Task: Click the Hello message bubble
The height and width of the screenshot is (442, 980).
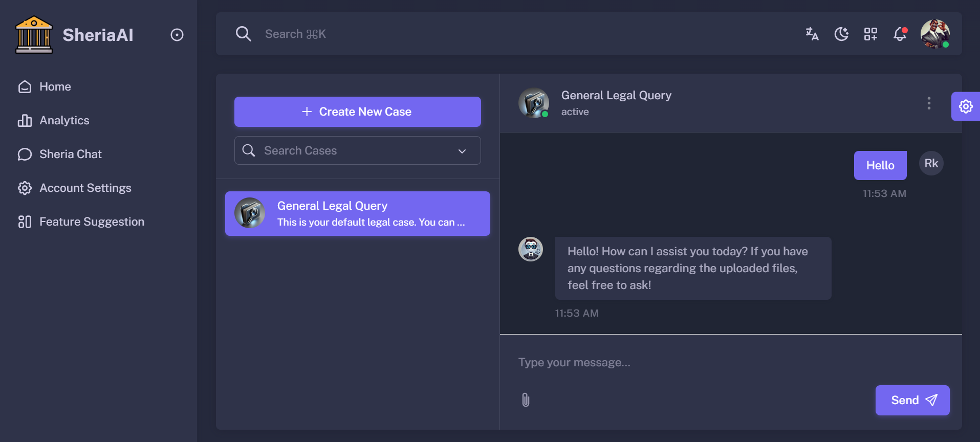Action: (x=880, y=165)
